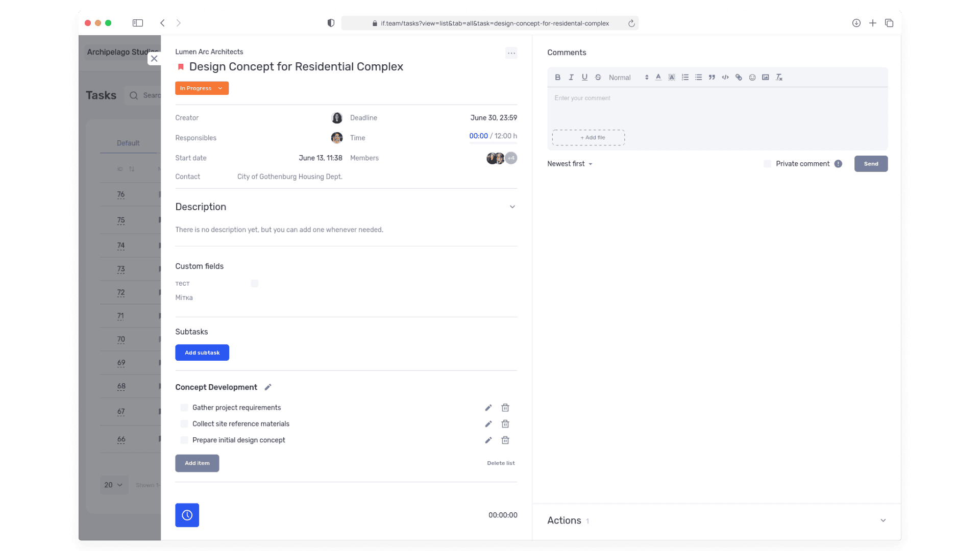Click Add item in checklist
Screen dimensions: 980x551
(x=197, y=463)
